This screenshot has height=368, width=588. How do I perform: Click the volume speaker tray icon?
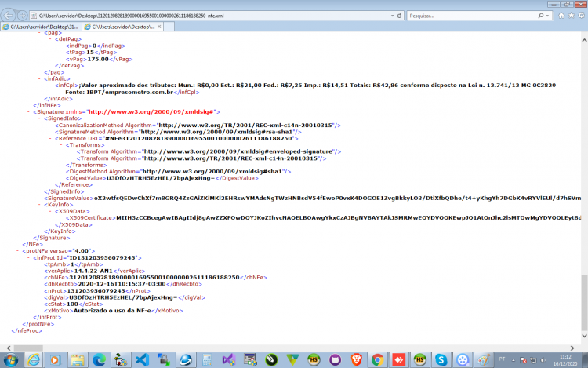(x=543, y=360)
